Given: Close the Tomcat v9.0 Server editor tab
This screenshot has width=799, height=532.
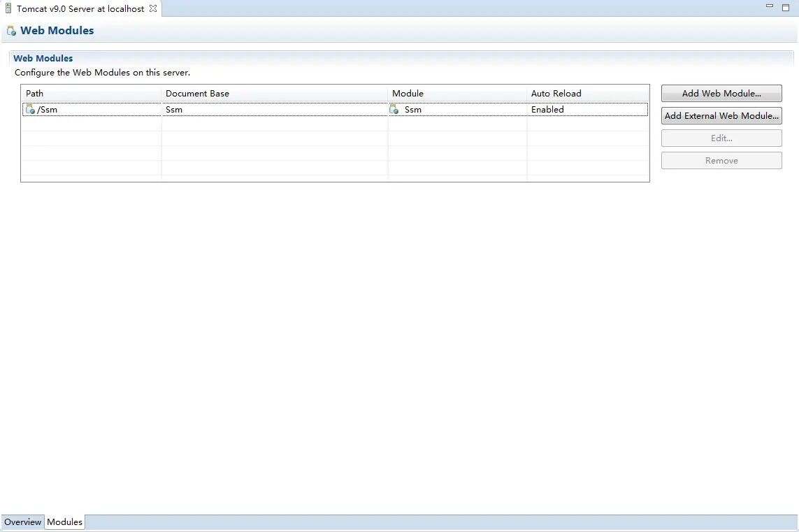Looking at the screenshot, I should 153,8.
